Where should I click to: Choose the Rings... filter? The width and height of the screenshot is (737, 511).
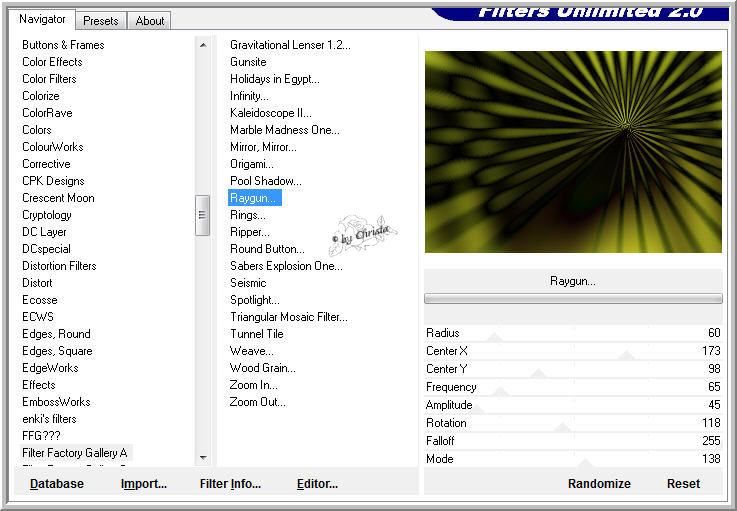coord(248,215)
